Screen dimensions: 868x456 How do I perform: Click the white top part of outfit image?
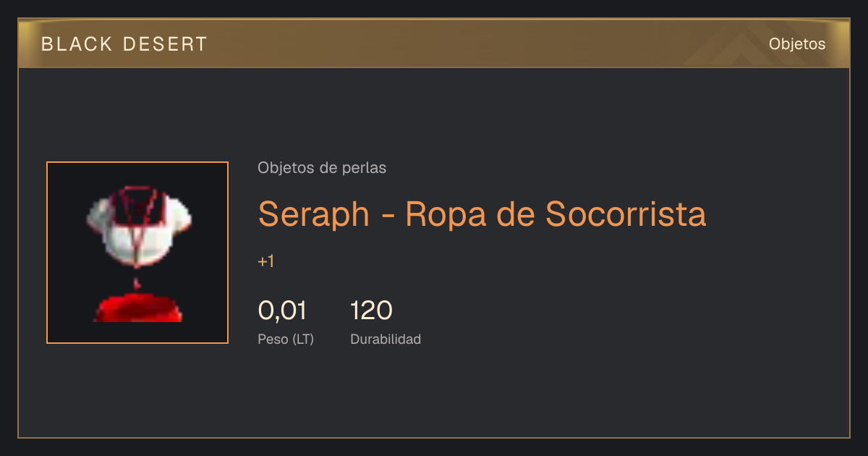click(138, 227)
